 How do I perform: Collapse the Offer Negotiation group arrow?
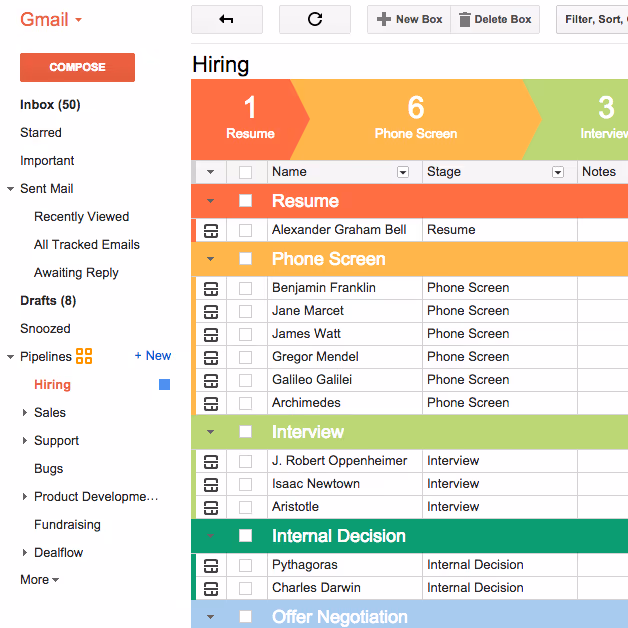(x=210, y=617)
